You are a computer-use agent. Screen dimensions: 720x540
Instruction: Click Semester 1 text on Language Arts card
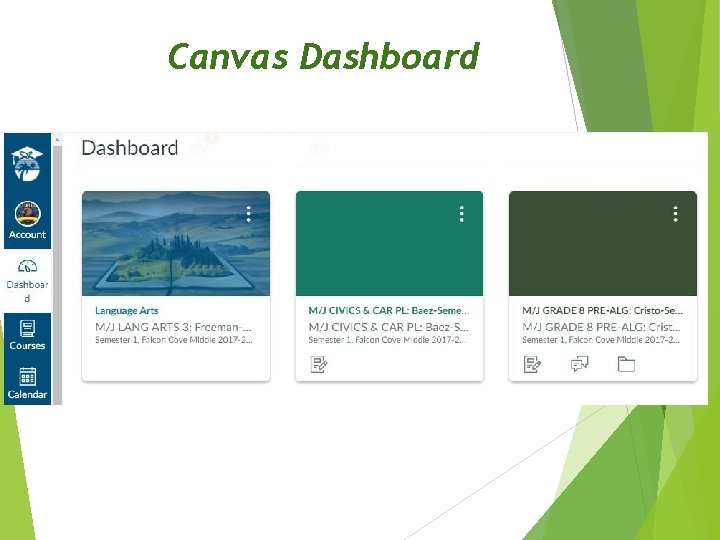tap(174, 340)
